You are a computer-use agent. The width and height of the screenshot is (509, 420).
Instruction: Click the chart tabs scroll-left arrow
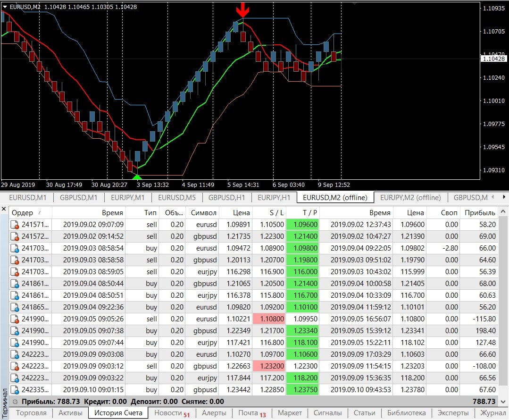(493, 197)
